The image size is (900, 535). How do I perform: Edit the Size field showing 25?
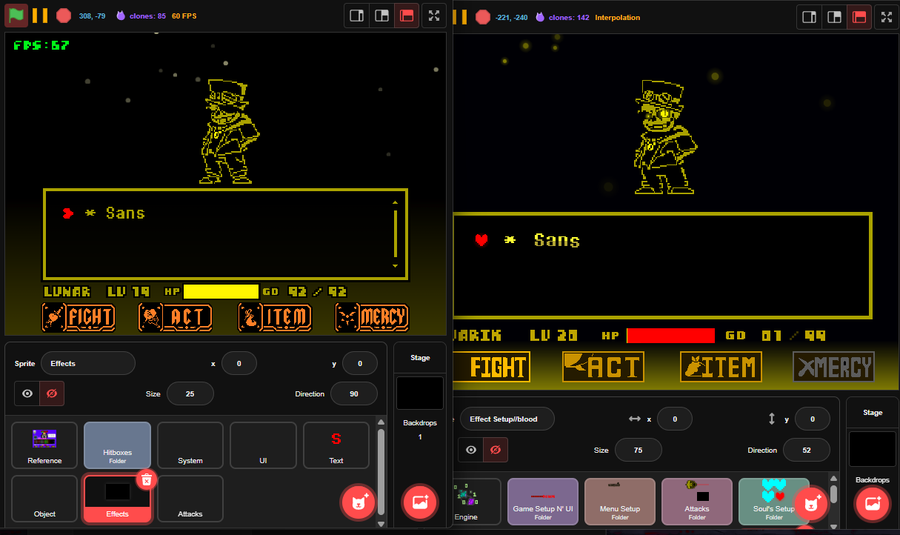click(x=190, y=394)
